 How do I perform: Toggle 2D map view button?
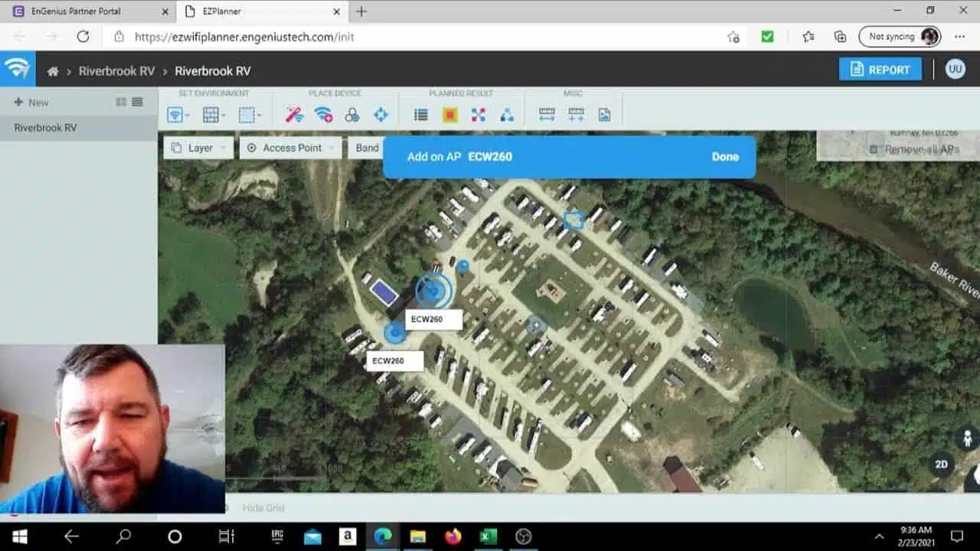coord(942,465)
